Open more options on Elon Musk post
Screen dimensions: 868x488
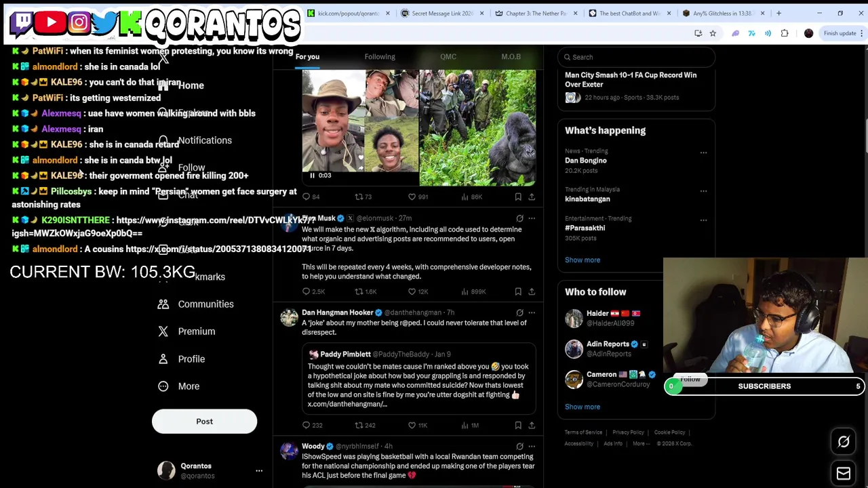(x=532, y=218)
